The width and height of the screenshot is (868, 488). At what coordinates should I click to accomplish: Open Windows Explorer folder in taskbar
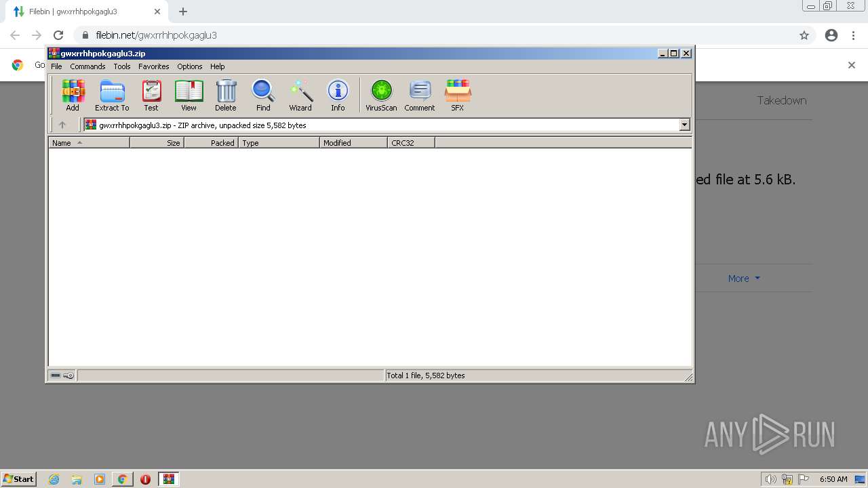point(77,479)
